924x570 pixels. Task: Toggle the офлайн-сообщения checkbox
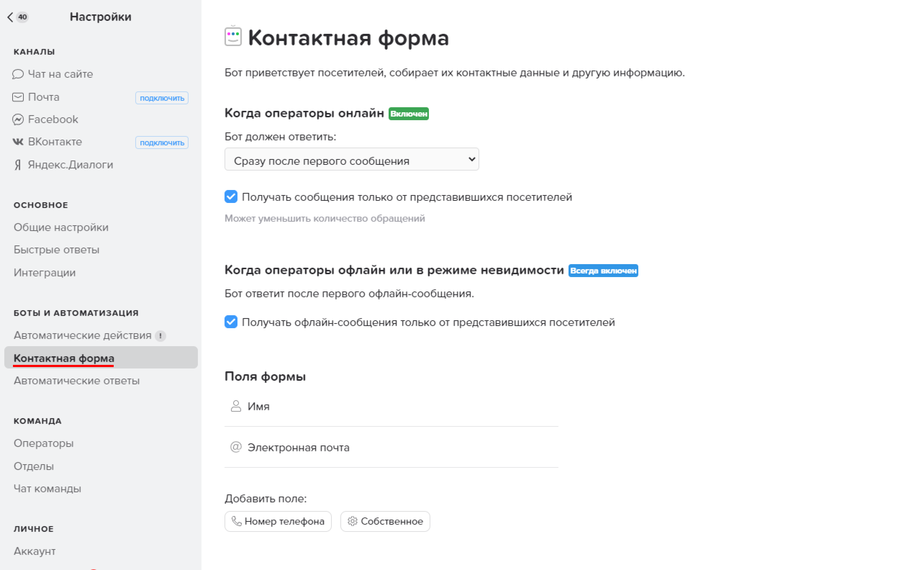coord(231,322)
